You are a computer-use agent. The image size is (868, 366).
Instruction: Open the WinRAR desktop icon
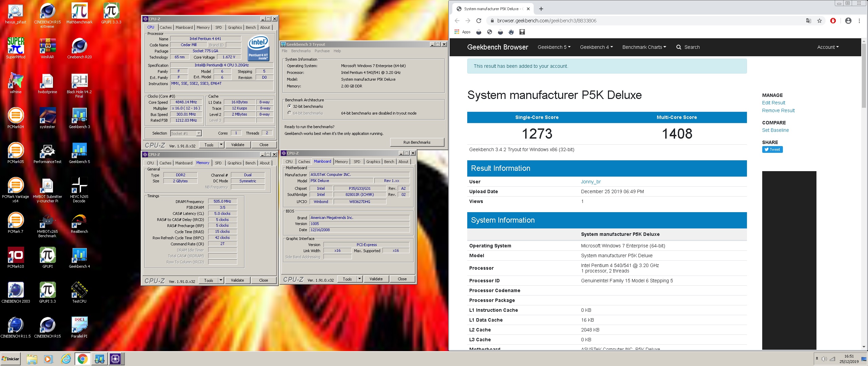click(47, 48)
